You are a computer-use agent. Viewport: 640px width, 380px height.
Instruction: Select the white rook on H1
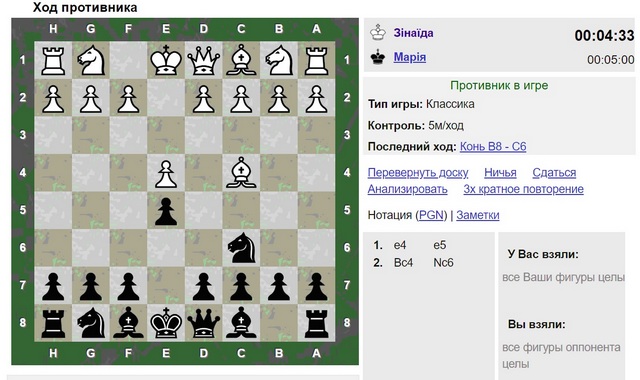point(53,60)
